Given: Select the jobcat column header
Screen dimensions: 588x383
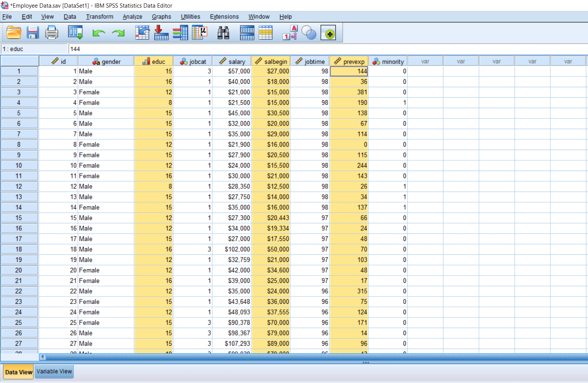Looking at the screenshot, I should [x=193, y=61].
